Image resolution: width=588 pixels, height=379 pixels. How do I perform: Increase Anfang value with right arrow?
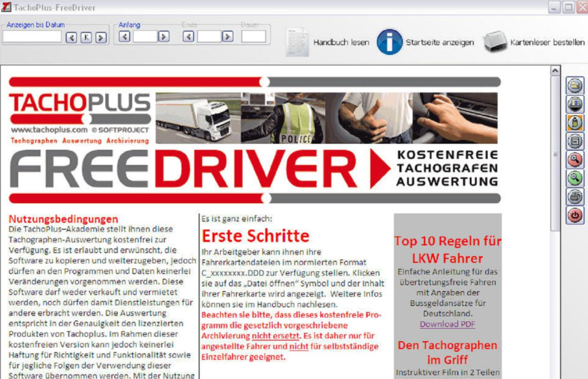click(x=164, y=36)
